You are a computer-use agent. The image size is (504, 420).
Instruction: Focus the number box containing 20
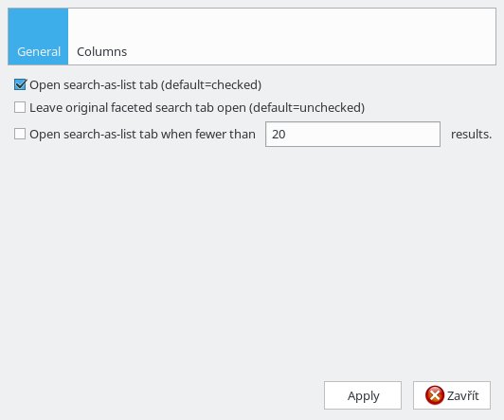pos(352,134)
